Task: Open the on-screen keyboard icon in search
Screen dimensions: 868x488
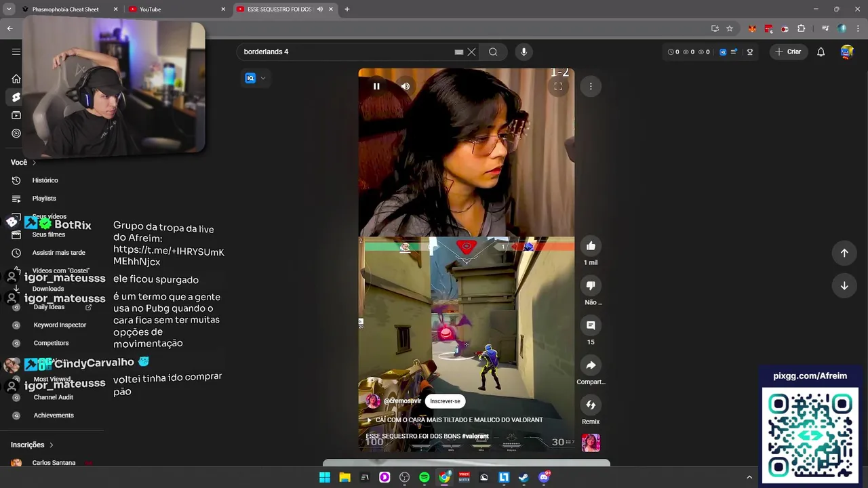Action: (459, 52)
